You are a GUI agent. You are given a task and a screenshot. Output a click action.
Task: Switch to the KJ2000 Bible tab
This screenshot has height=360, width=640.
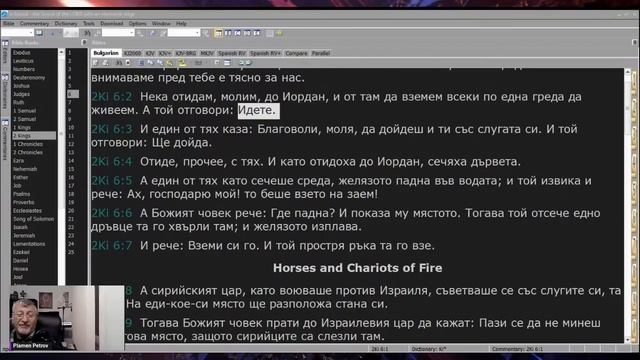coord(132,53)
